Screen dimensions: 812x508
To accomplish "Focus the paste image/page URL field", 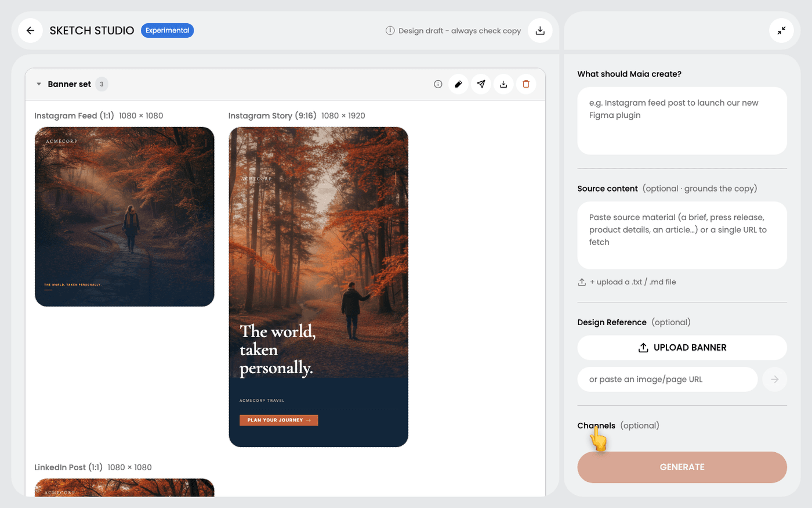I will pyautogui.click(x=668, y=379).
